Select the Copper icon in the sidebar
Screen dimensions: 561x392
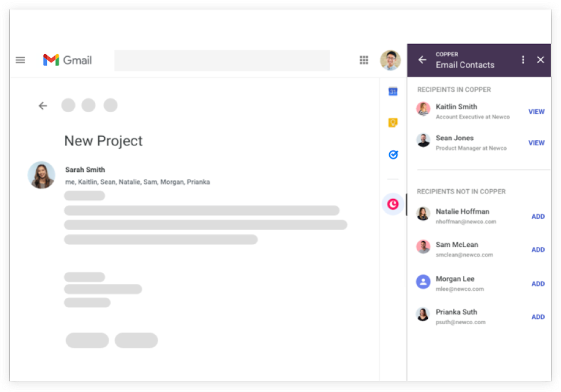393,204
